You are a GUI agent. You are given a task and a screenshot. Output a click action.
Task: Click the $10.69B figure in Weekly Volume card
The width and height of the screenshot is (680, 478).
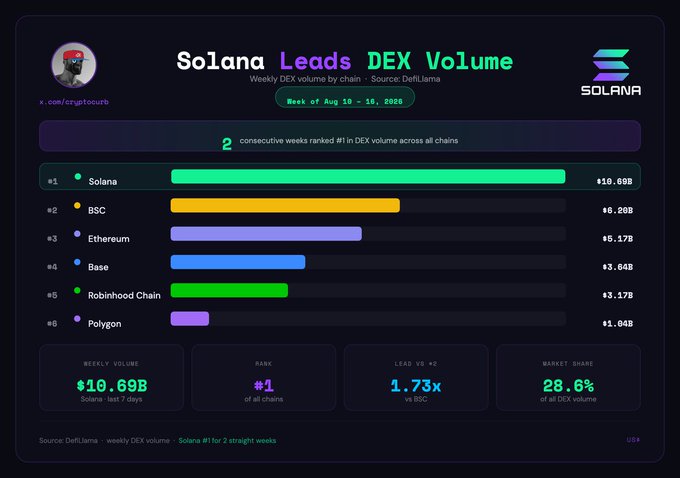(112, 386)
